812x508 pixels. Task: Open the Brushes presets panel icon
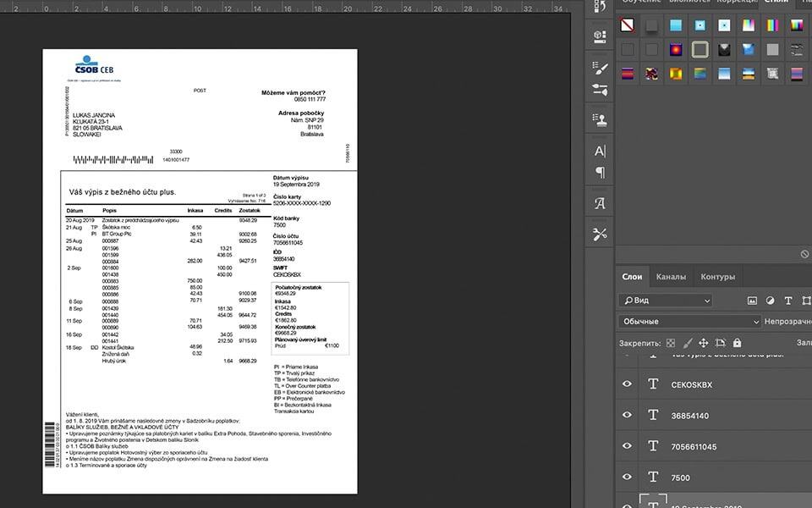tap(600, 90)
